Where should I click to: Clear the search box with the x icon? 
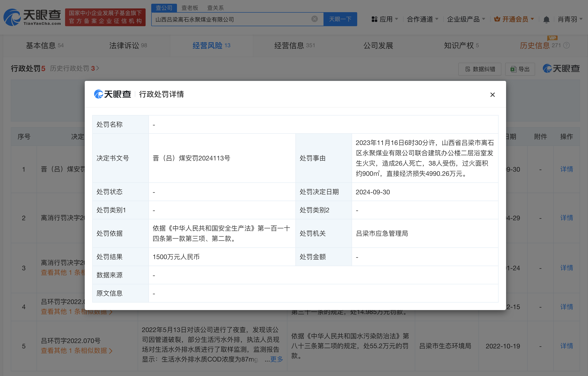[314, 19]
